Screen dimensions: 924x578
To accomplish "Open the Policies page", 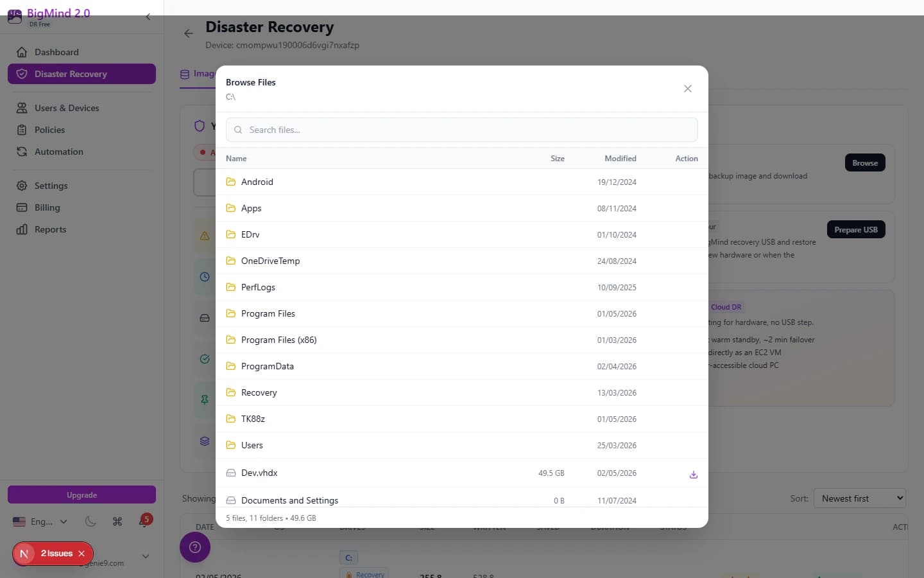I will click(x=81, y=130).
